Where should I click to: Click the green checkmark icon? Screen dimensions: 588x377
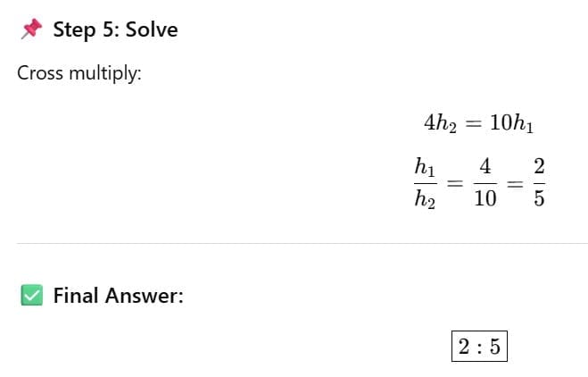(x=31, y=295)
